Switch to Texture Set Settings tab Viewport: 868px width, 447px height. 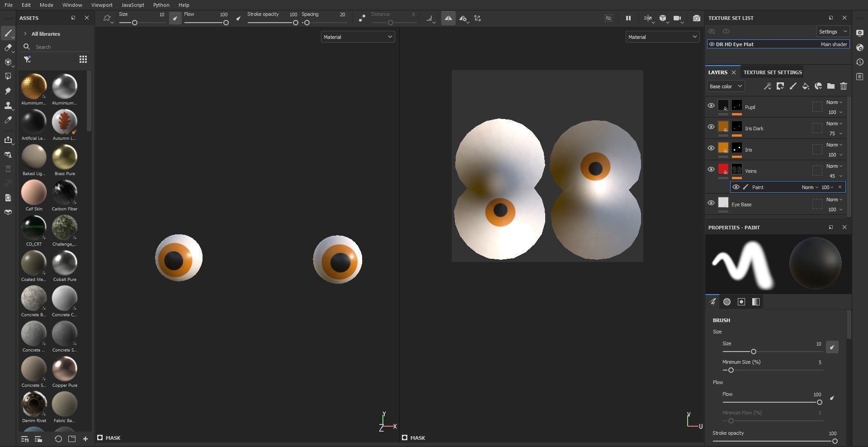click(x=773, y=72)
